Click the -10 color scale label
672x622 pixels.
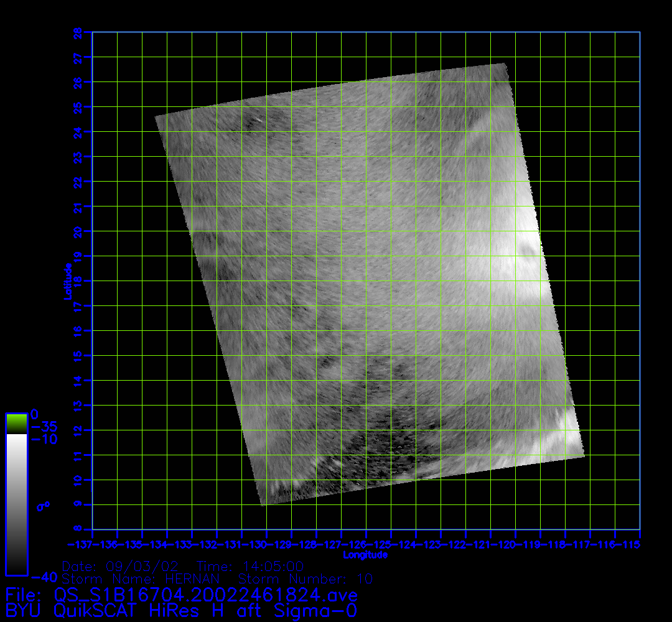[x=44, y=439]
